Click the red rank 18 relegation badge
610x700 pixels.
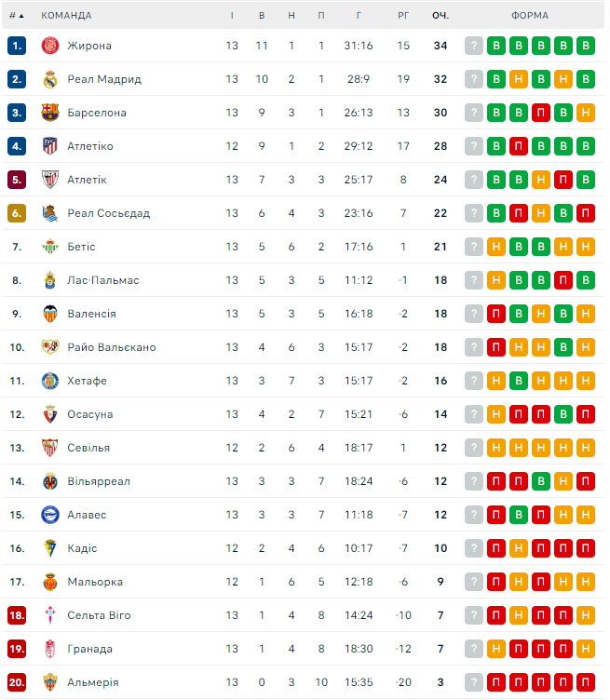pyautogui.click(x=17, y=615)
